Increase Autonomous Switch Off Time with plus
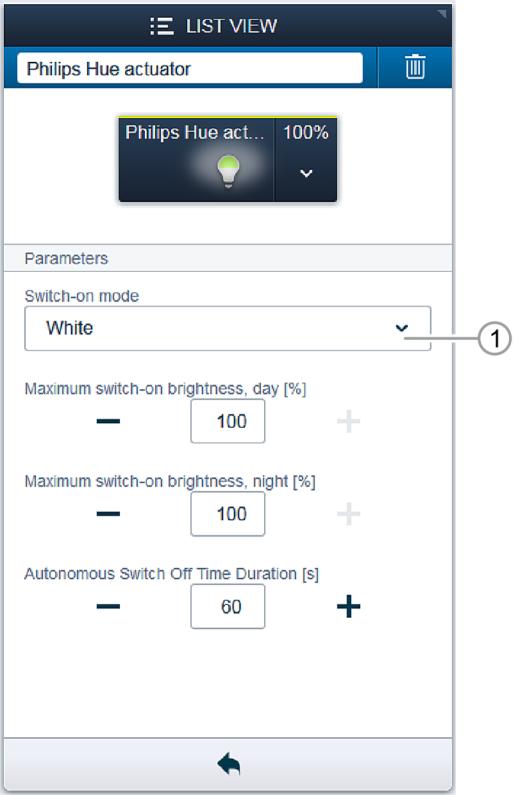The height and width of the screenshot is (795, 515). click(348, 607)
